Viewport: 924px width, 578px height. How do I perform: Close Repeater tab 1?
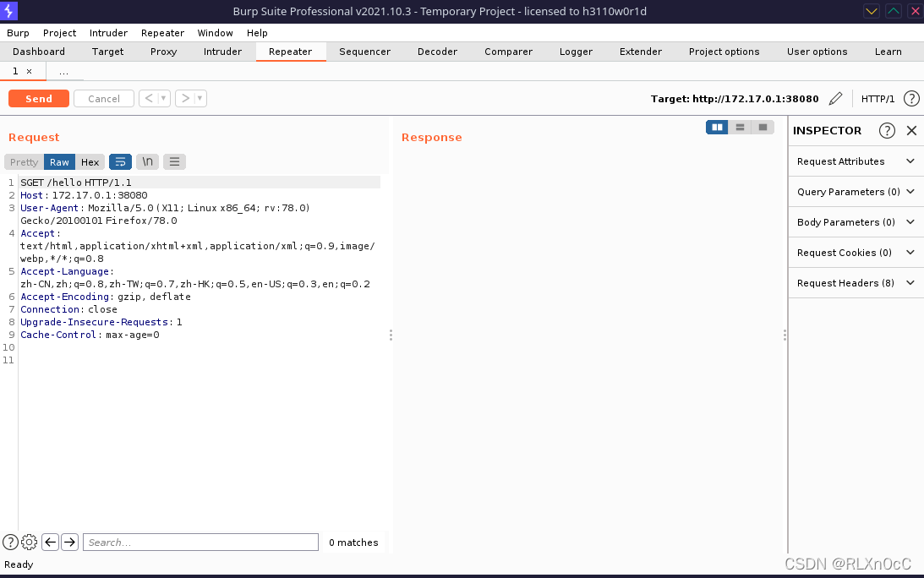point(29,71)
